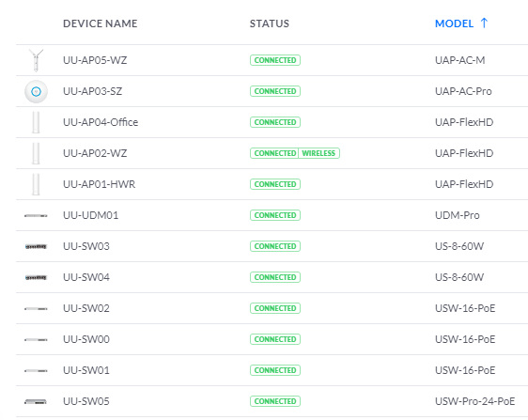Image resolution: width=528 pixels, height=420 pixels.
Task: Open device UU-SW01
Action: coord(86,370)
